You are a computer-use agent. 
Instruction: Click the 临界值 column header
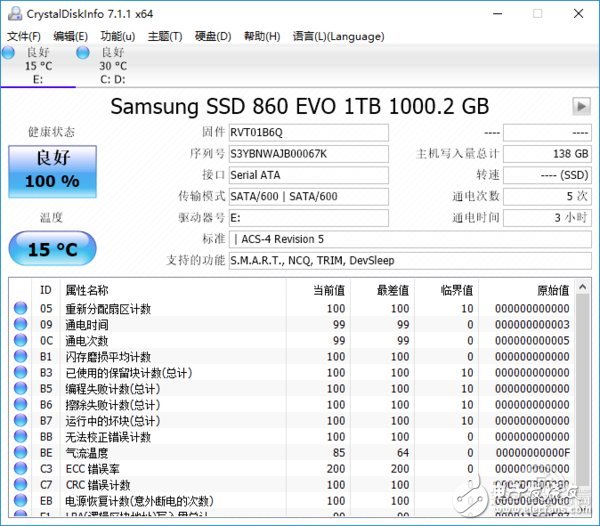pos(447,290)
